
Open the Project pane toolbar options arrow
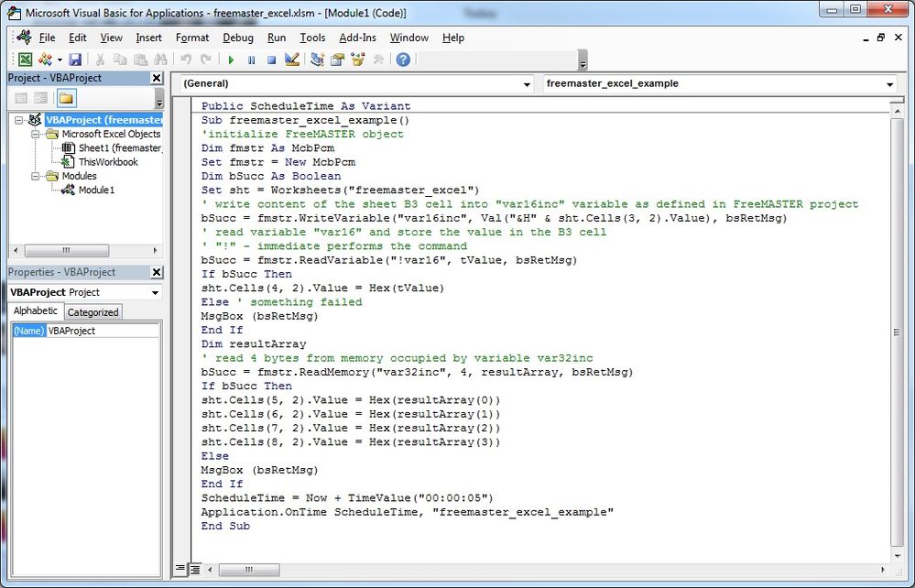pos(159,99)
